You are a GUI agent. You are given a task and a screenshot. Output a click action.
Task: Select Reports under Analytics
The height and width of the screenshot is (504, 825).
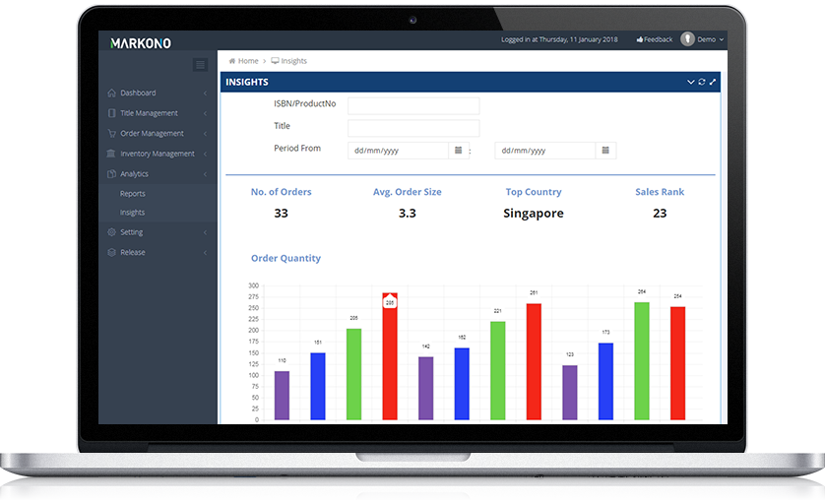tap(133, 194)
